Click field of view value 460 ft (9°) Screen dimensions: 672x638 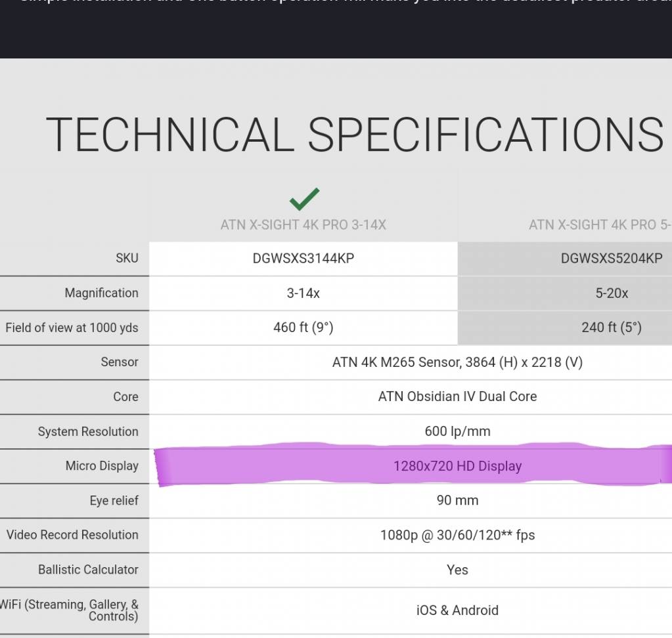point(303,328)
